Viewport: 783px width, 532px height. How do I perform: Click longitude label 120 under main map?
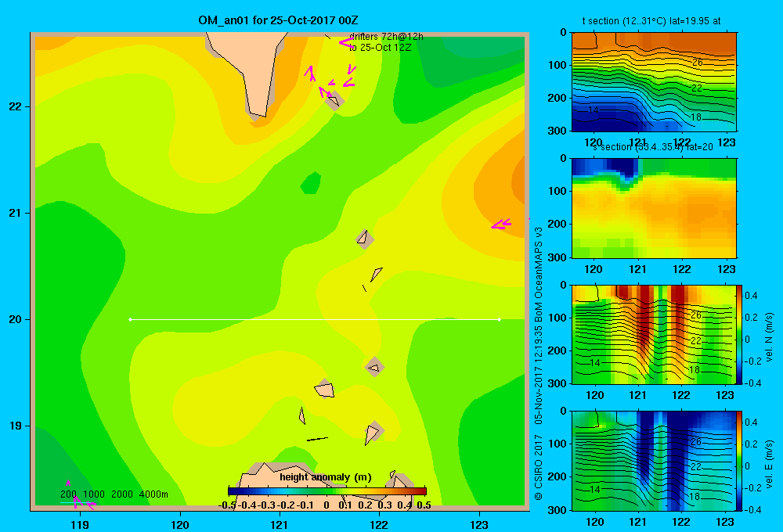180,524
